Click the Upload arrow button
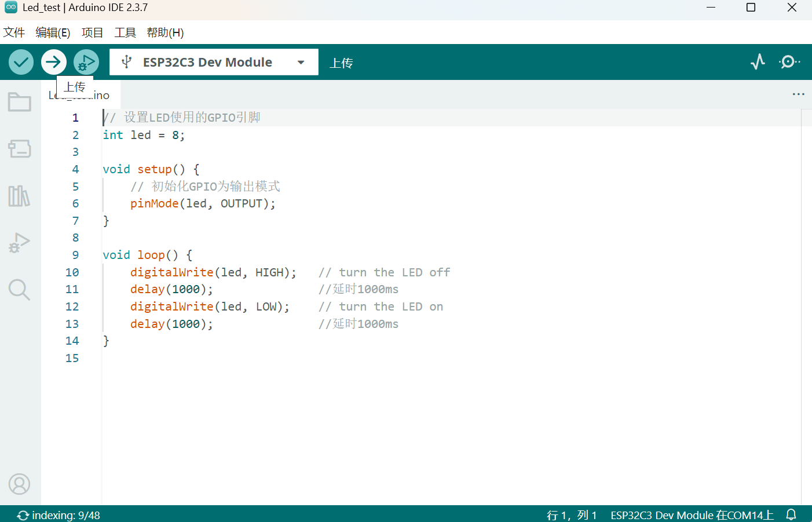This screenshot has width=812, height=522. point(54,62)
